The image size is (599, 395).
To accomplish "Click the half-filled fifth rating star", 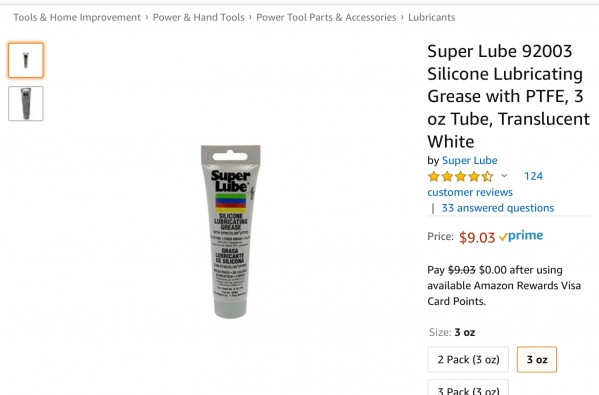I will click(x=487, y=176).
